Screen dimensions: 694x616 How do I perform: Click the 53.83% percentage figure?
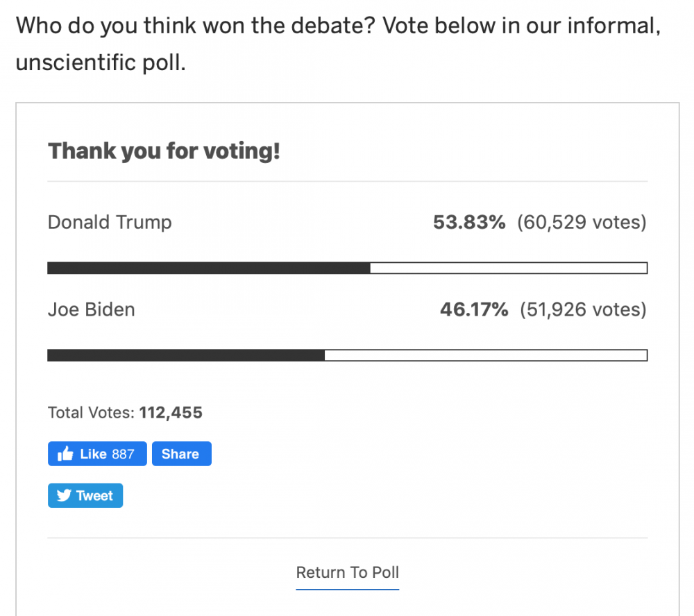(469, 223)
